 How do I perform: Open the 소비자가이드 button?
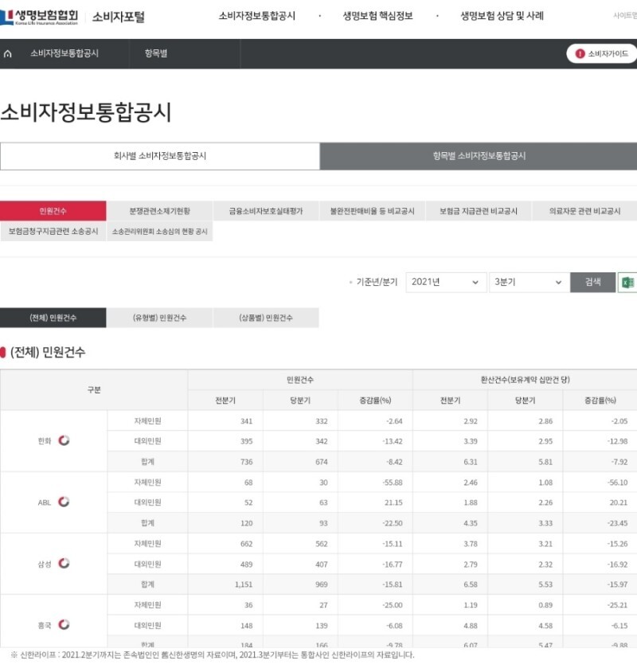602,53
